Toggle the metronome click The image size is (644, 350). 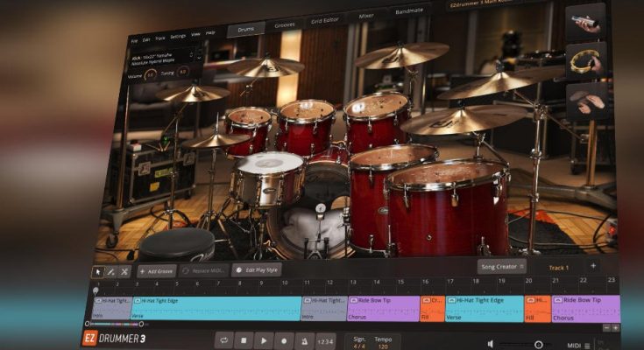303,340
